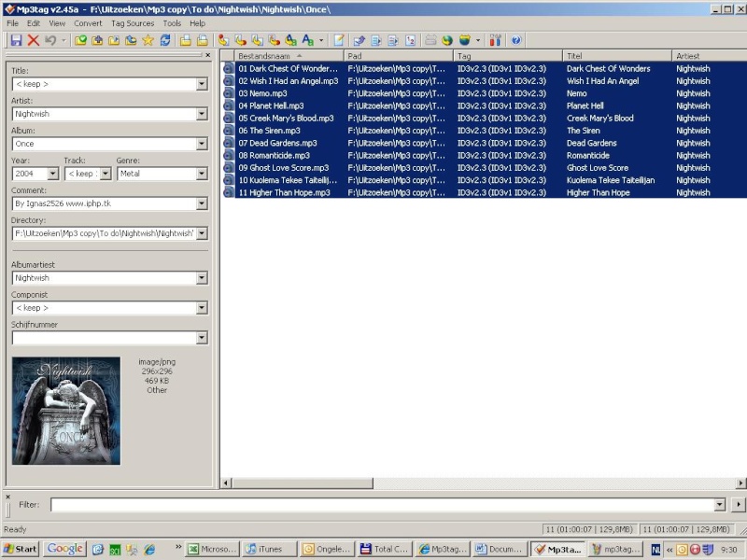Screen dimensions: 747x560
Task: Click the extended tags notepad icon
Action: click(x=339, y=40)
